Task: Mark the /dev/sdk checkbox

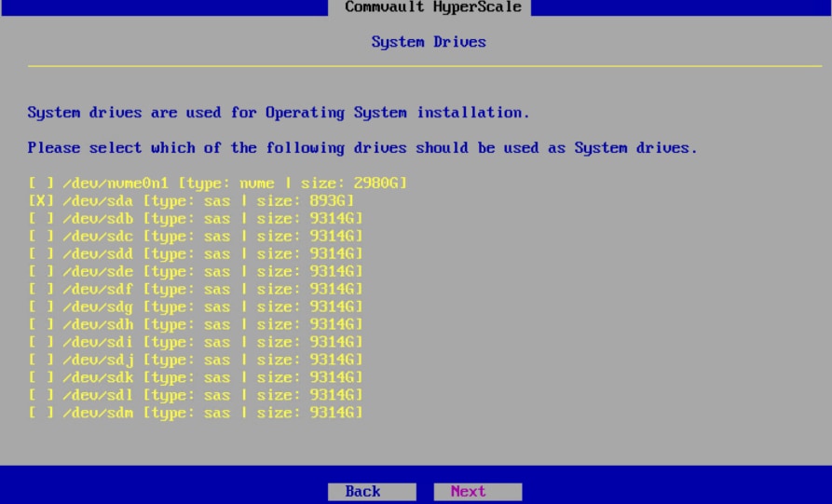Action: [x=41, y=377]
